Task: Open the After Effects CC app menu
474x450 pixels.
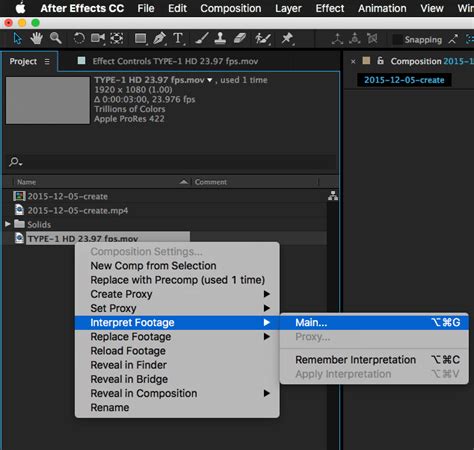Action: (x=82, y=8)
